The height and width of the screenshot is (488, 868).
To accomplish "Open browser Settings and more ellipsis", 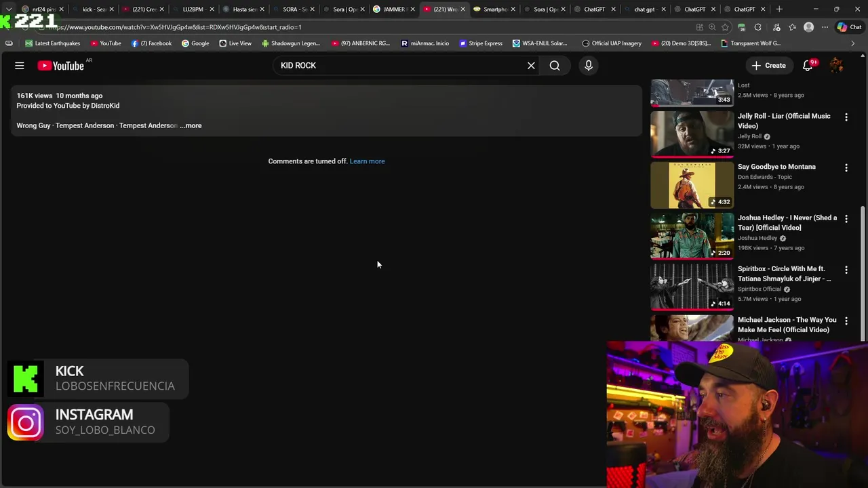I will coord(825,27).
